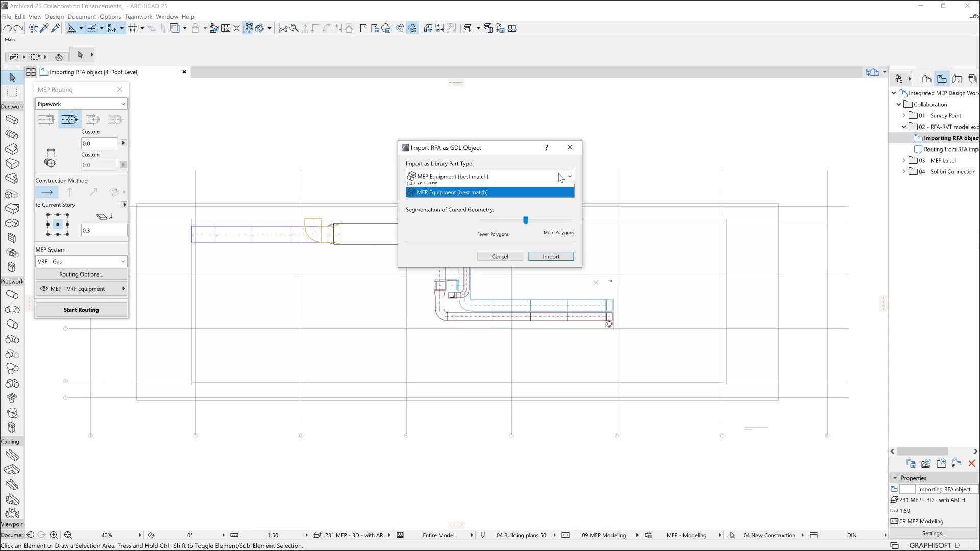Select 'Routing from RFA imp' view item

point(946,149)
